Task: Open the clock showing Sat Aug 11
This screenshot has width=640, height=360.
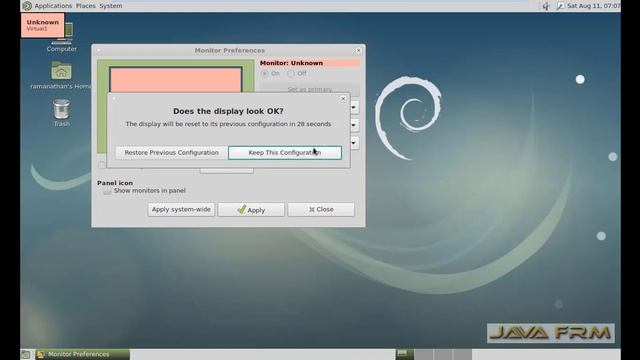Action: coord(594,6)
